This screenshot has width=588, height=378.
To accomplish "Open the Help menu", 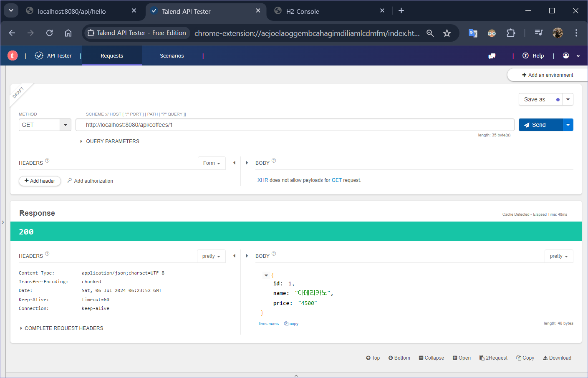I will [x=533, y=55].
